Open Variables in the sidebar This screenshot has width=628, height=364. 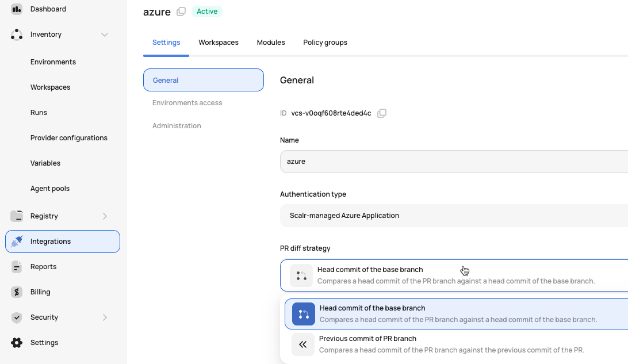click(45, 163)
